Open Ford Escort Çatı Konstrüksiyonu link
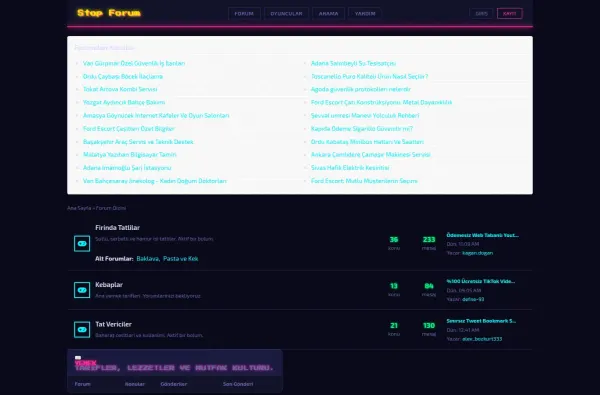This screenshot has height=395, width=600. [x=382, y=102]
